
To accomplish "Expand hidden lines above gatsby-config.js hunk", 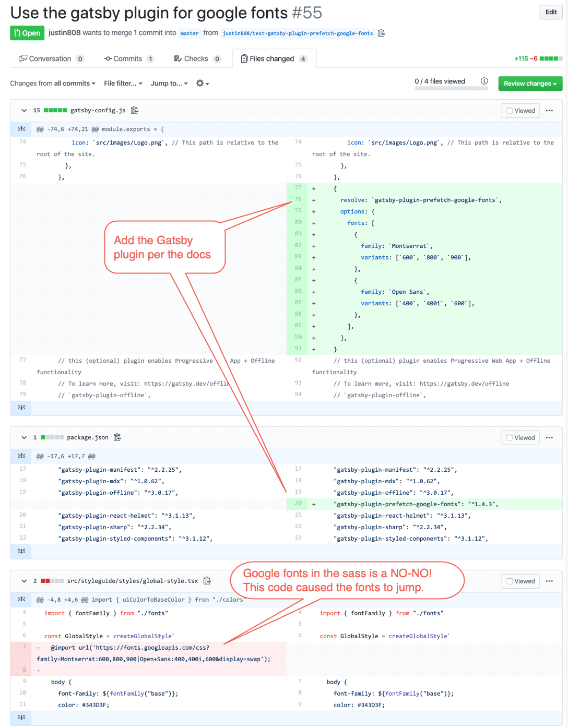I will (21, 129).
